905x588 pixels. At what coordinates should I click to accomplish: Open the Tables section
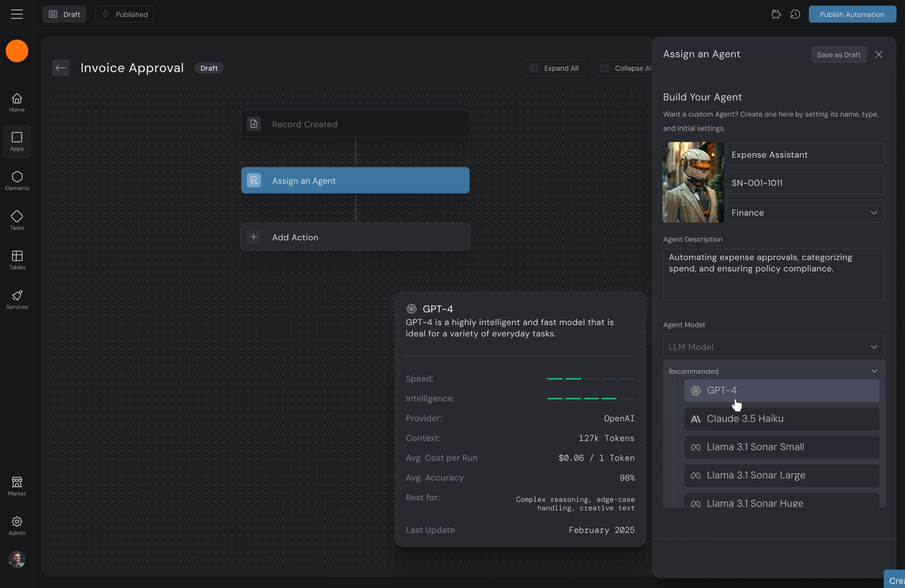[x=17, y=260]
